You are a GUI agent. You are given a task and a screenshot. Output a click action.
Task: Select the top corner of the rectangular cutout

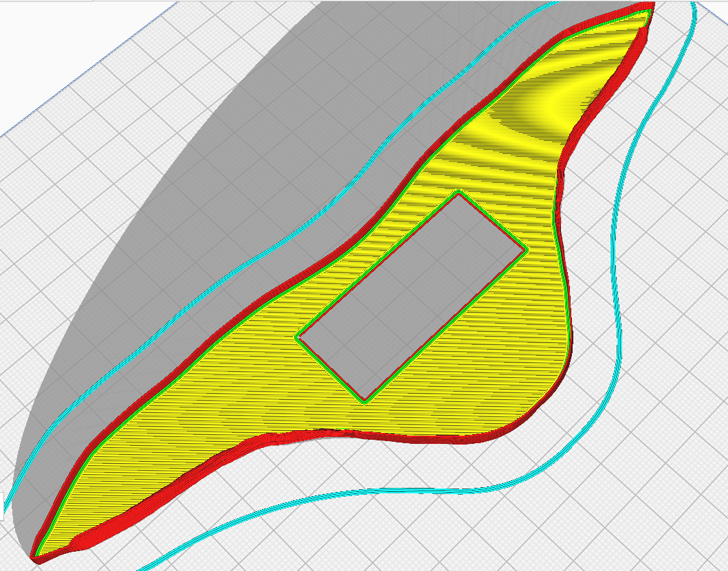458,193
